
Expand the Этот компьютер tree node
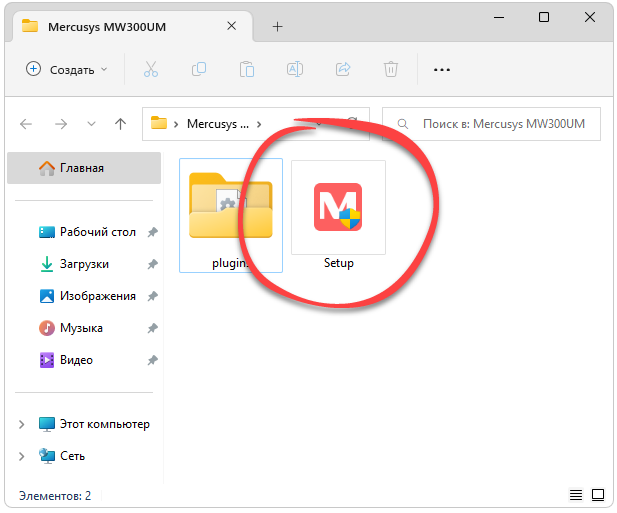pos(22,424)
